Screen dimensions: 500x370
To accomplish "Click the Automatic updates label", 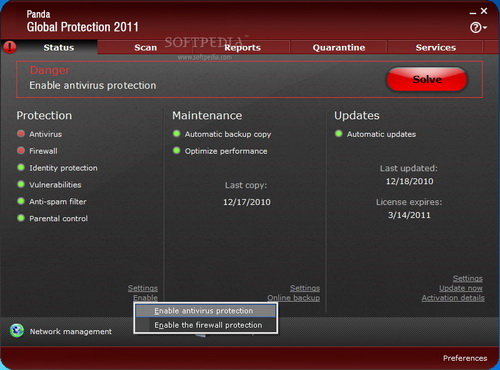I will tap(381, 134).
